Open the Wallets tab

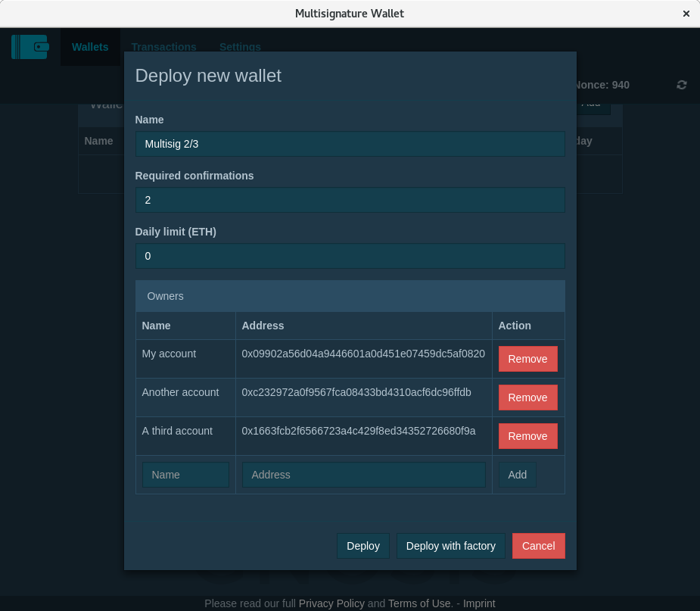click(x=90, y=47)
